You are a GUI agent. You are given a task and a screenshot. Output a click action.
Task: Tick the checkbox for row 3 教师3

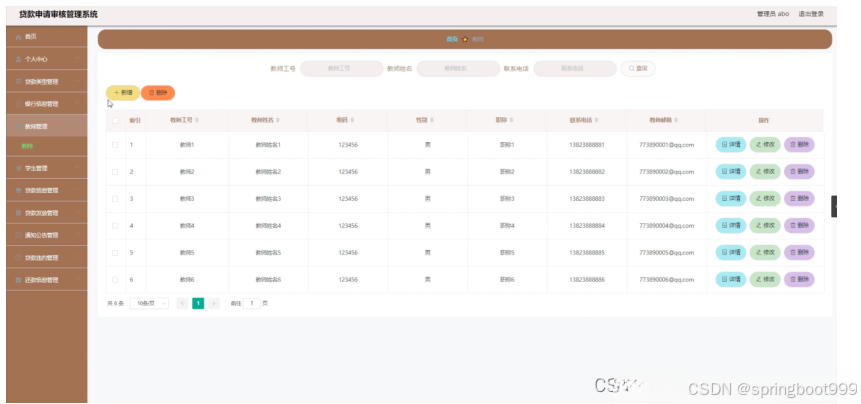click(115, 199)
